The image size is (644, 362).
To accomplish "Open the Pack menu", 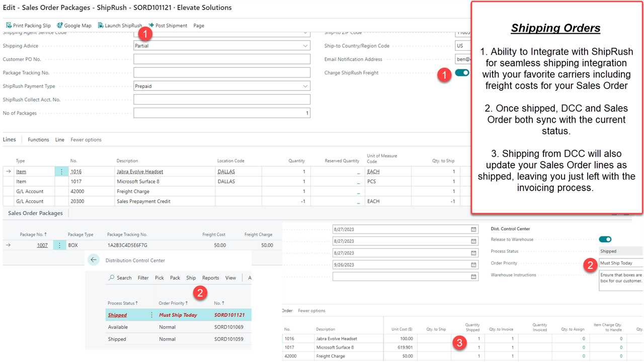I will click(175, 278).
